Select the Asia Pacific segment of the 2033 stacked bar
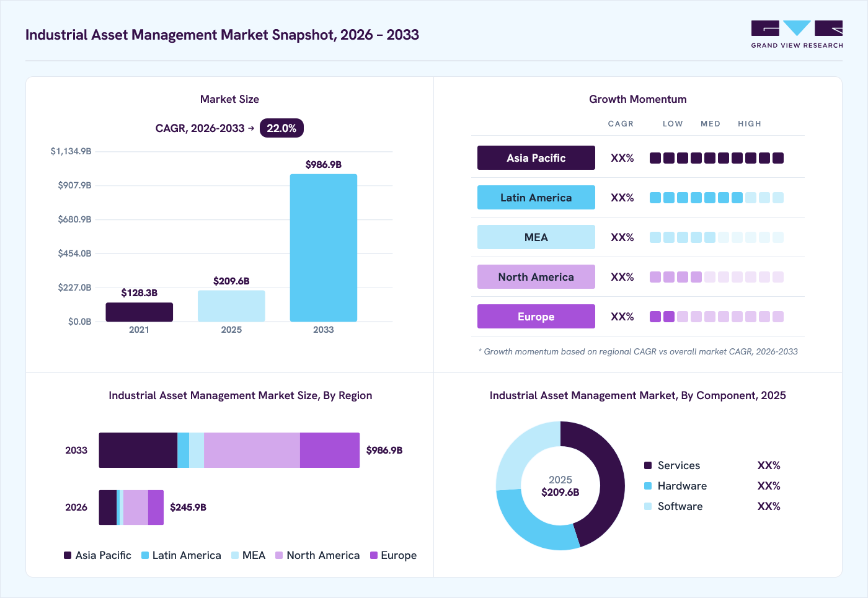This screenshot has height=598, width=868. tap(138, 451)
